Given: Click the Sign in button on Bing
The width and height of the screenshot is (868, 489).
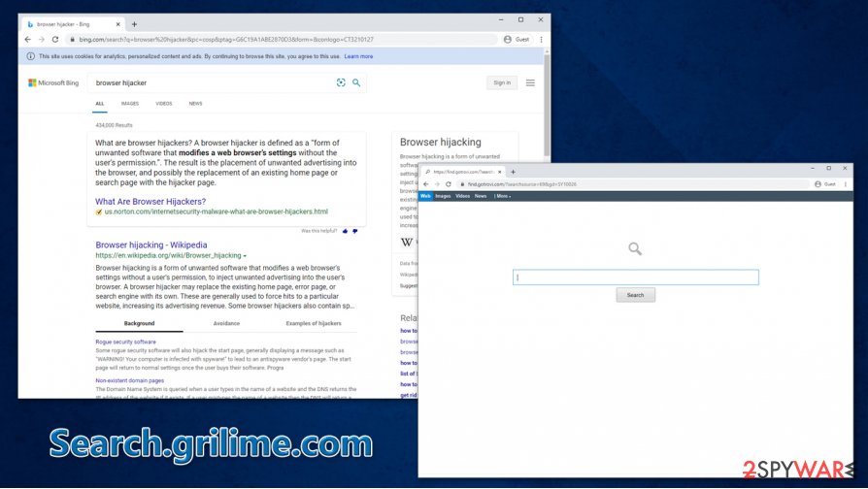Looking at the screenshot, I should 502,83.
